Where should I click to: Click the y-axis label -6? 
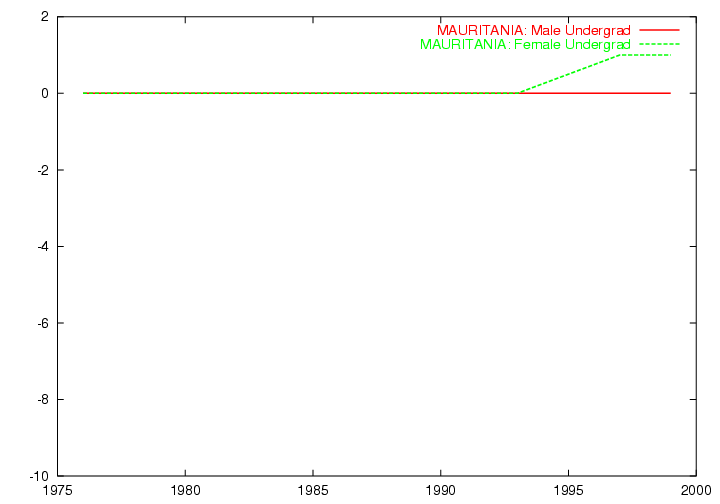coord(43,323)
